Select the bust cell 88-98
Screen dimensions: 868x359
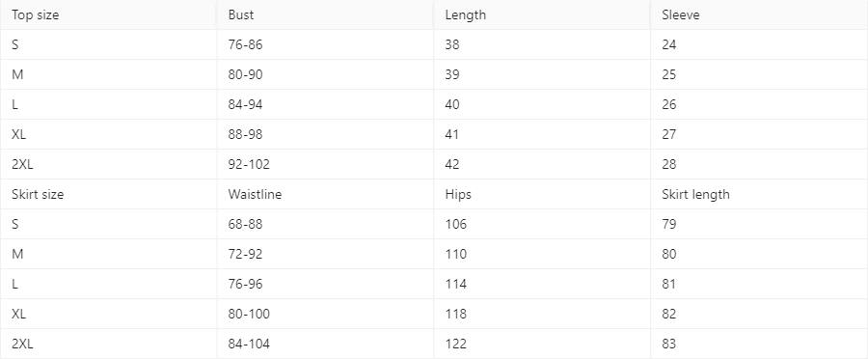click(x=326, y=135)
